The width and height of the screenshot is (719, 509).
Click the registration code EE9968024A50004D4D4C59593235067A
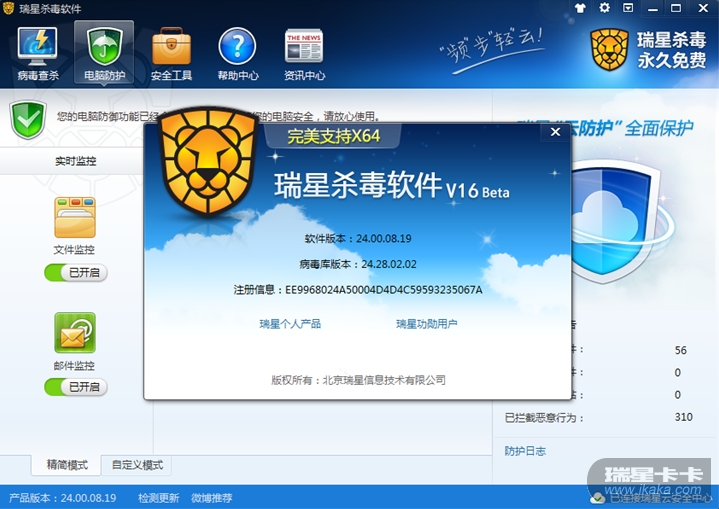pyautogui.click(x=384, y=290)
